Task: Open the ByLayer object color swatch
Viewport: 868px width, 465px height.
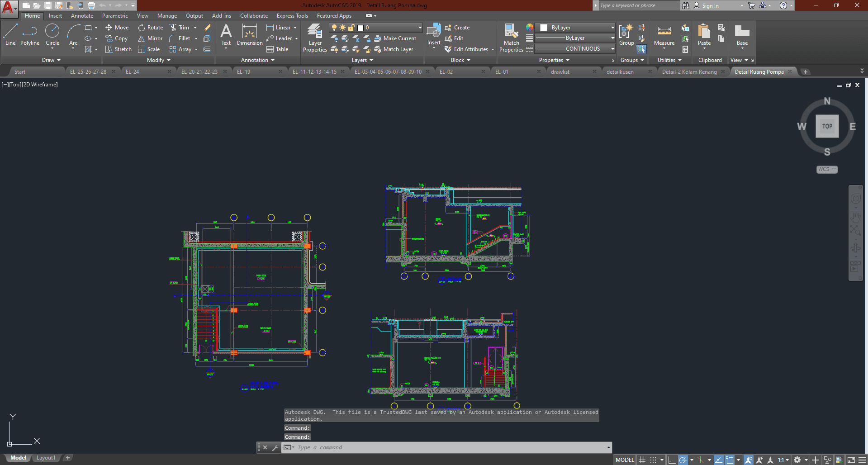Action: (544, 28)
